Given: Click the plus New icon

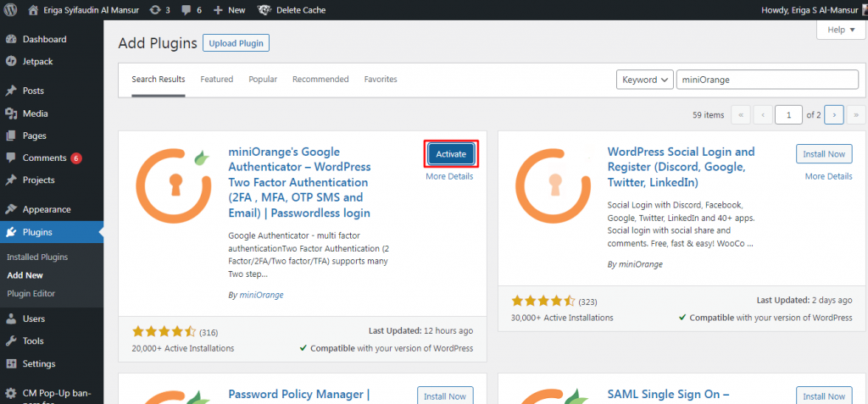Looking at the screenshot, I should click(x=218, y=10).
